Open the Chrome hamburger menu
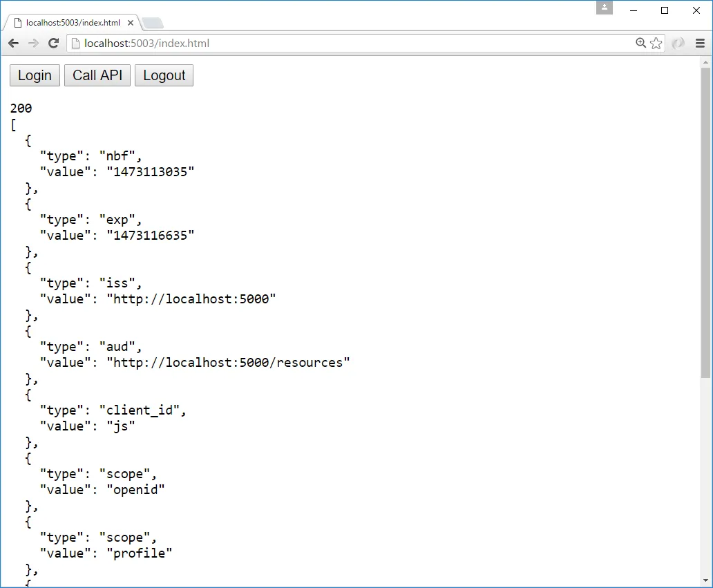 [701, 43]
